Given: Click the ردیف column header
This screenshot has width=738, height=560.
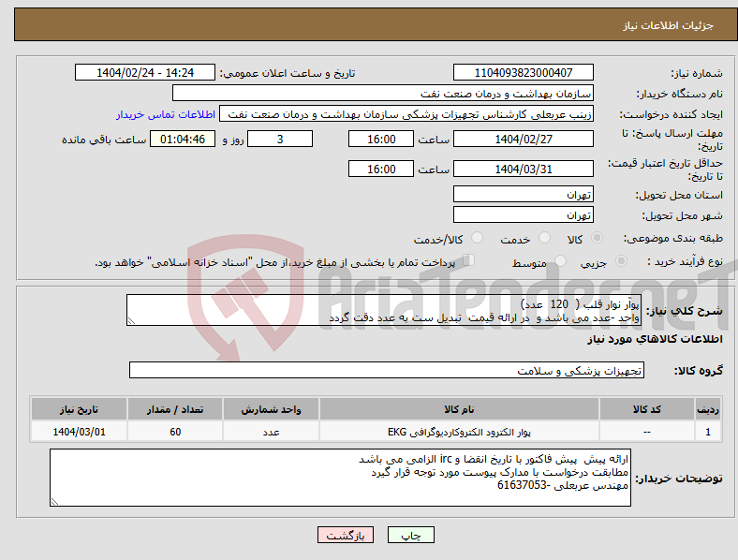Looking at the screenshot, I should 708,409.
